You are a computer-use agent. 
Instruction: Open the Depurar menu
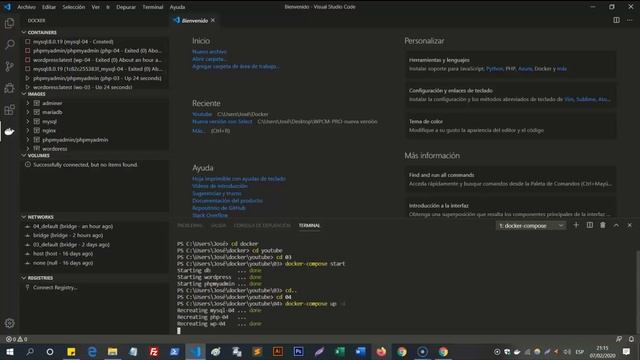coord(126,7)
